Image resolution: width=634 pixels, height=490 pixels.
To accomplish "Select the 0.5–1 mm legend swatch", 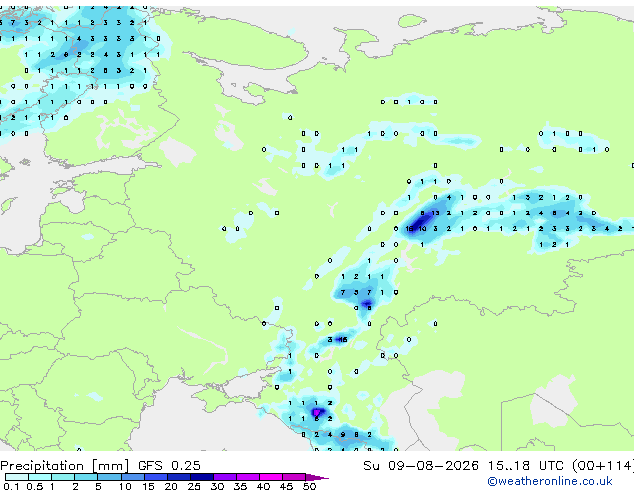I will point(40,477).
